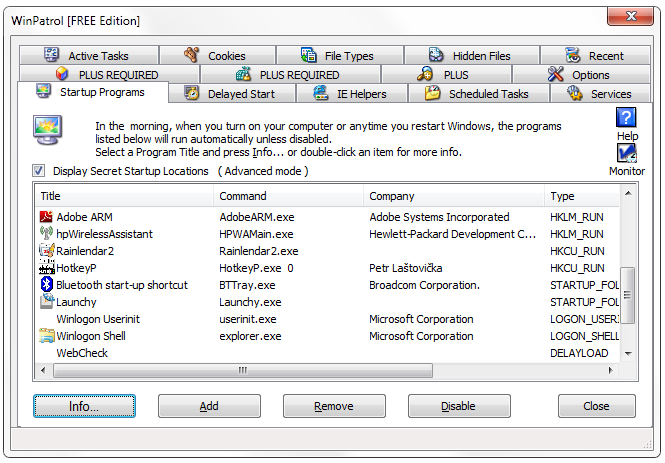The image size is (665, 463).
Task: Click the horizontal scrollbar right arrow
Action: pos(611,370)
